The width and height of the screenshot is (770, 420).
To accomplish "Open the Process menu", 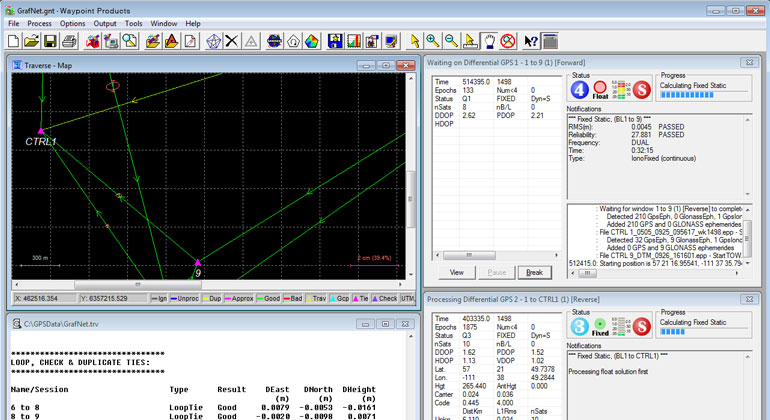I will point(39,24).
